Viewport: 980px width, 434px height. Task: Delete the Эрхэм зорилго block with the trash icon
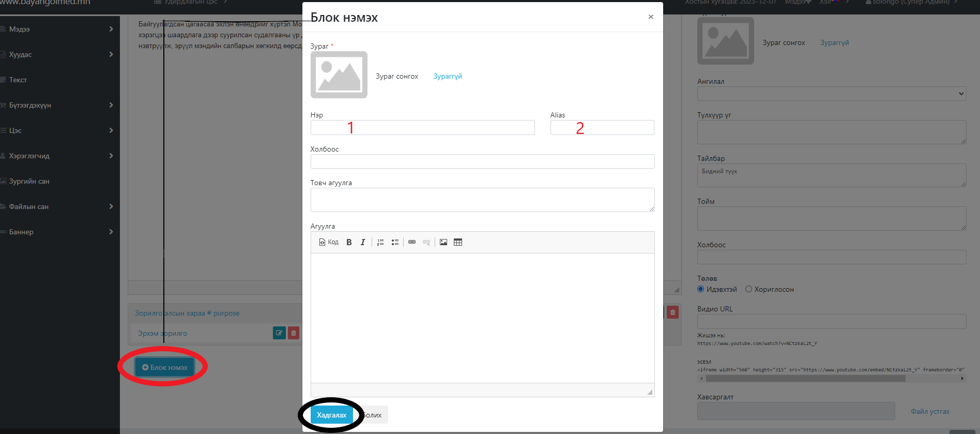pyautogui.click(x=294, y=333)
